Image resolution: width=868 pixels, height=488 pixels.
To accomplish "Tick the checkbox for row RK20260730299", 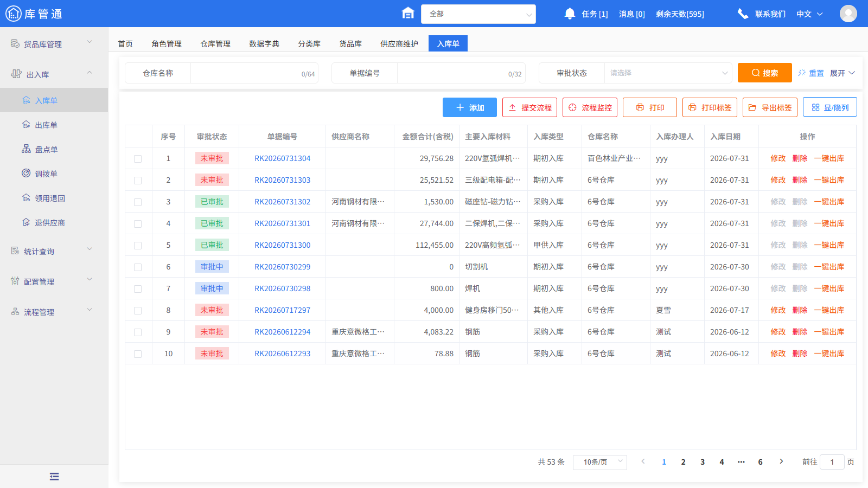I will click(x=138, y=267).
